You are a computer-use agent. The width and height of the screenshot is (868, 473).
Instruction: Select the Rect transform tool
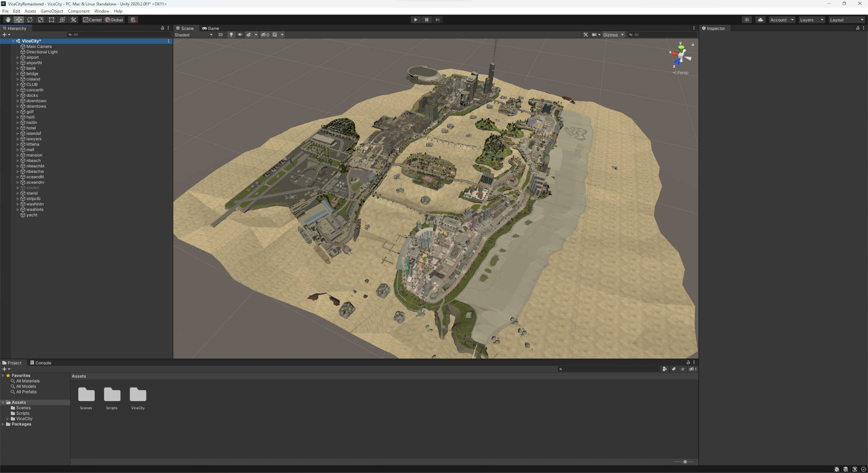(x=52, y=20)
